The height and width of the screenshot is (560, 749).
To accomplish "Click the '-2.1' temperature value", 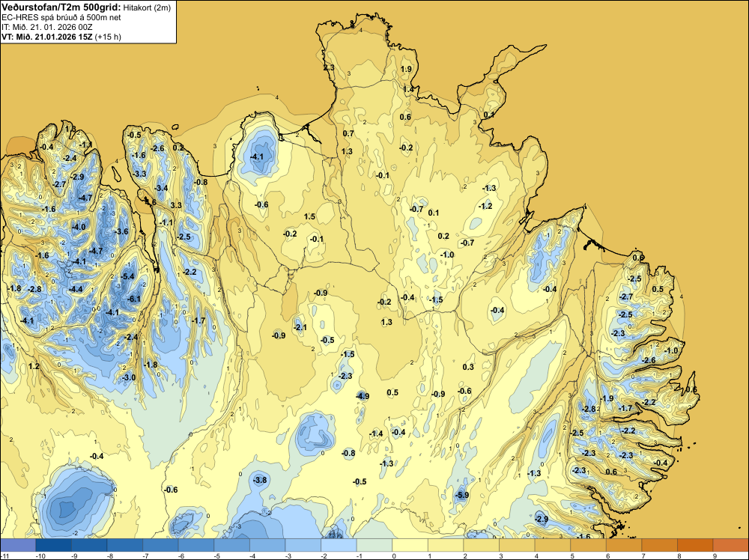I will pyautogui.click(x=300, y=327).
